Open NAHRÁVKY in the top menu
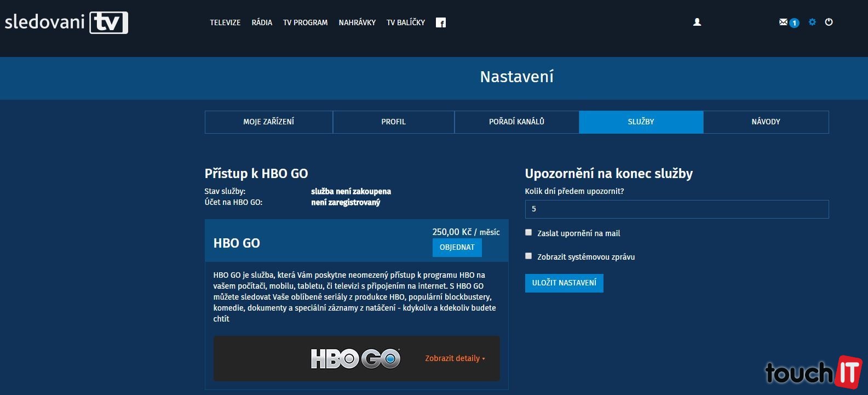Image resolution: width=868 pixels, height=395 pixels. coord(357,22)
